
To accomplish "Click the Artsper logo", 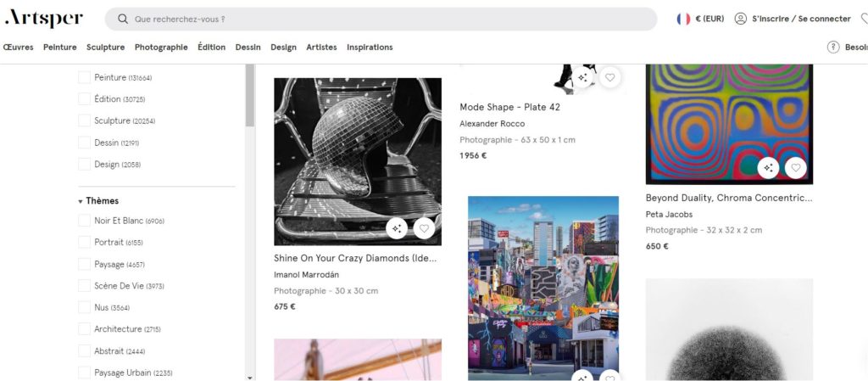I will point(43,19).
